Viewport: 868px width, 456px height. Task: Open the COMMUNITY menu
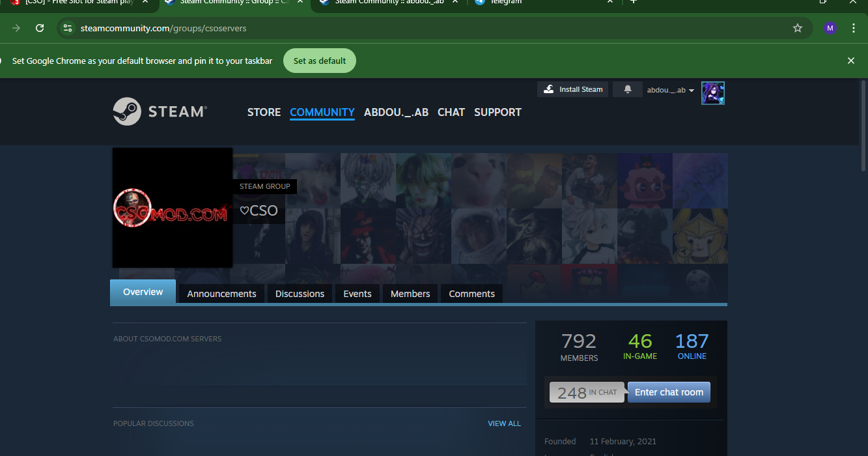tap(322, 112)
